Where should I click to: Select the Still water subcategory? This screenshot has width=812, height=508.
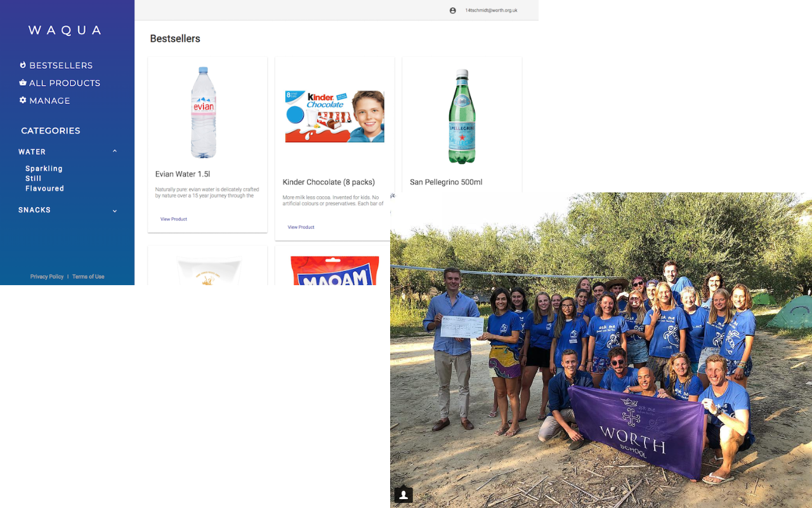[x=34, y=178]
